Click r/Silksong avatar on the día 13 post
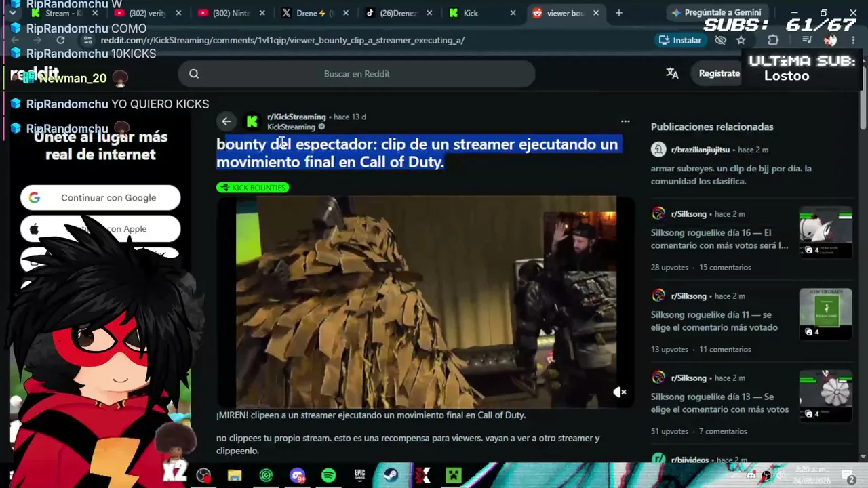The image size is (868, 488). click(x=658, y=378)
